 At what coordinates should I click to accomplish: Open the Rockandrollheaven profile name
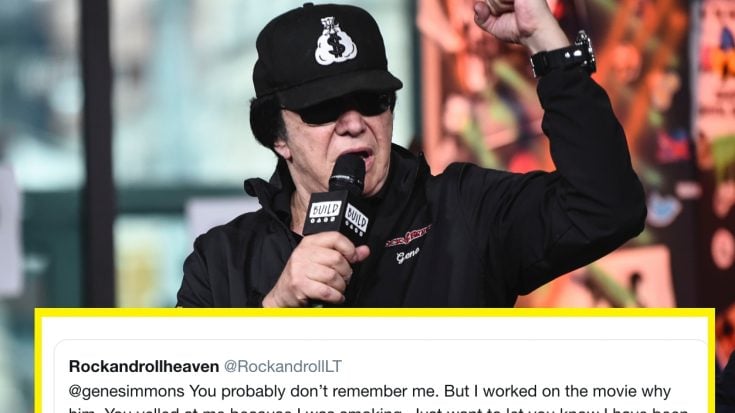[144, 367]
